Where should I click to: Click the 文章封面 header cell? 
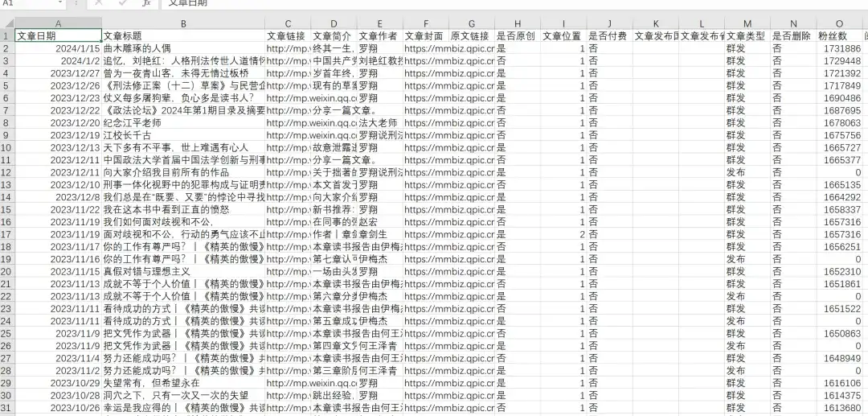[x=426, y=36]
